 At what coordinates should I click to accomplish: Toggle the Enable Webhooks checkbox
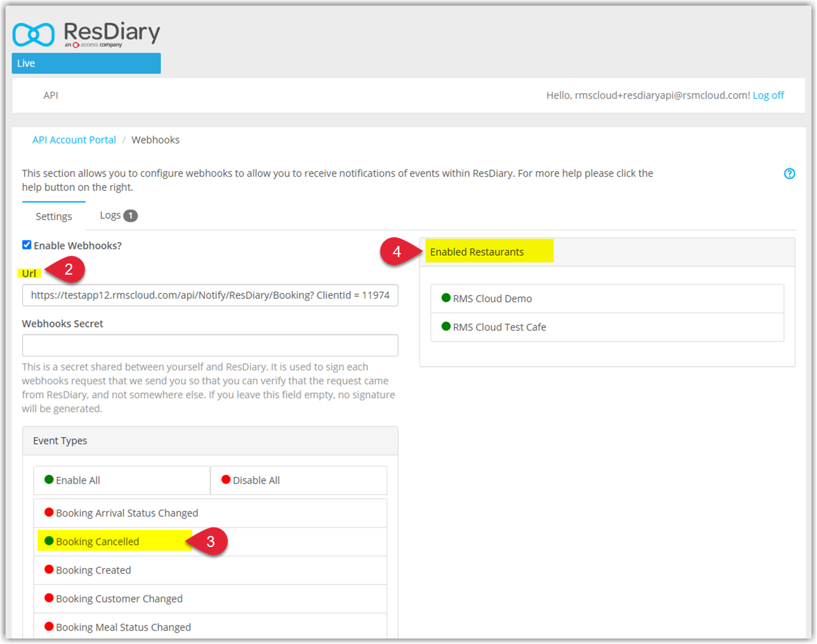pos(26,245)
